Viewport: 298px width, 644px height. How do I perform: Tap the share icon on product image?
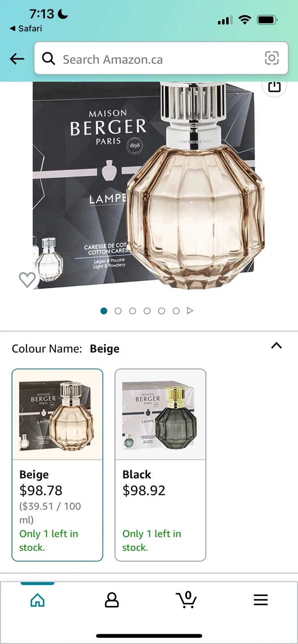pos(274,86)
